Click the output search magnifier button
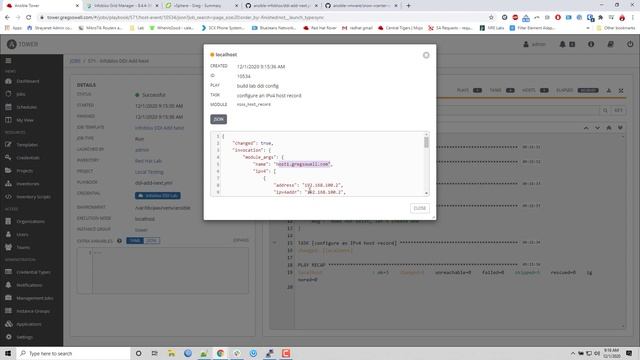Screen dimensions: 640x360 605,110
